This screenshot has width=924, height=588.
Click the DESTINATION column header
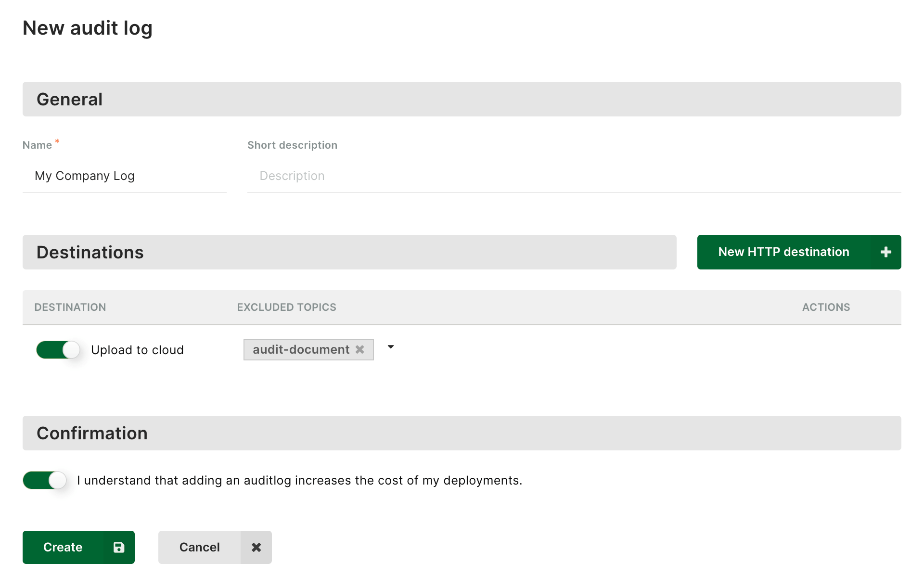[70, 307]
